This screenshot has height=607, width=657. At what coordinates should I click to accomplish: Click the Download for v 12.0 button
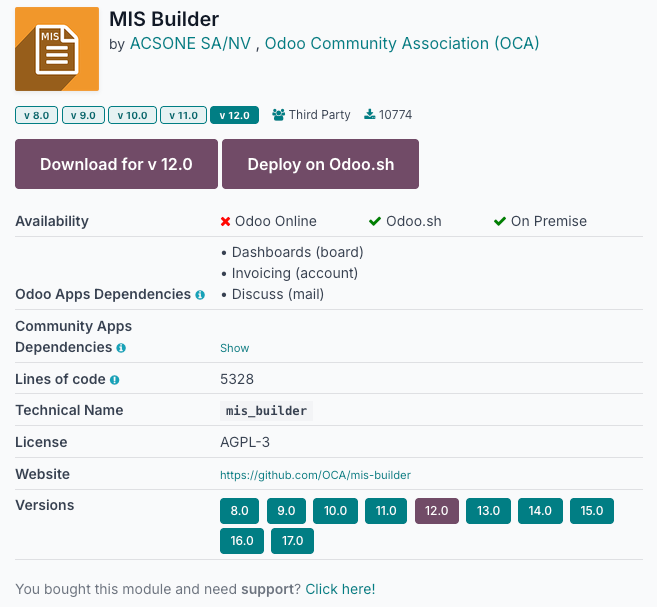tap(116, 164)
